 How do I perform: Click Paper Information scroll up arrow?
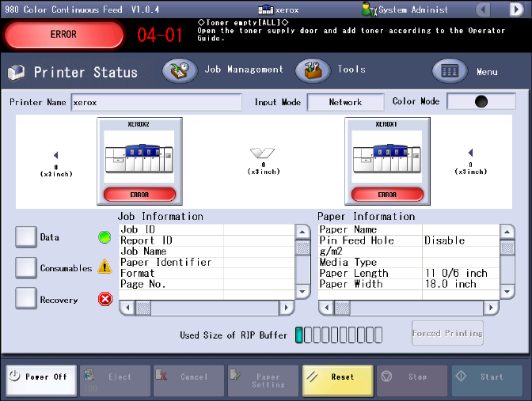pyautogui.click(x=507, y=233)
